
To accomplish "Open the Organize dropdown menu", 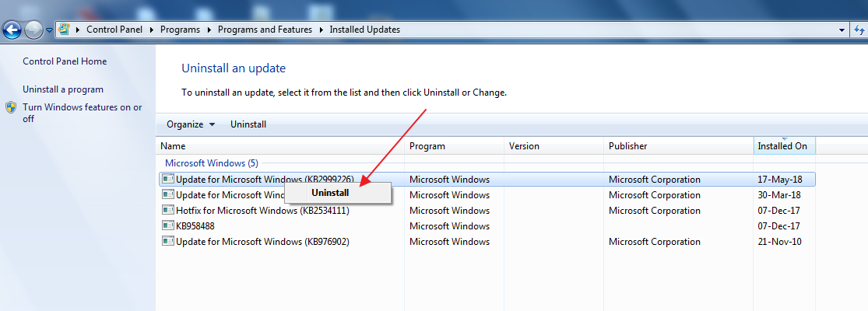I will [x=191, y=124].
